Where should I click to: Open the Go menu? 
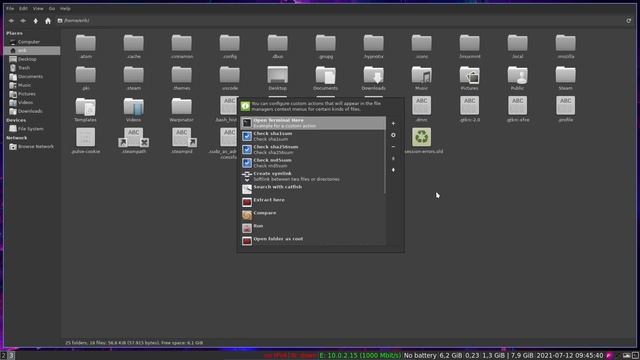52,9
